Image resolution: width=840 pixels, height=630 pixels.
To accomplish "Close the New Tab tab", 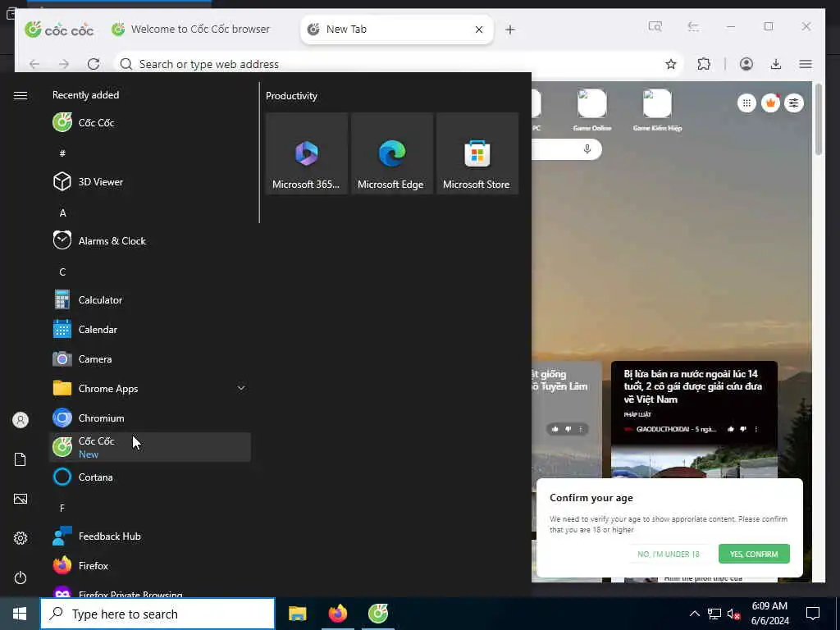I will tap(479, 30).
